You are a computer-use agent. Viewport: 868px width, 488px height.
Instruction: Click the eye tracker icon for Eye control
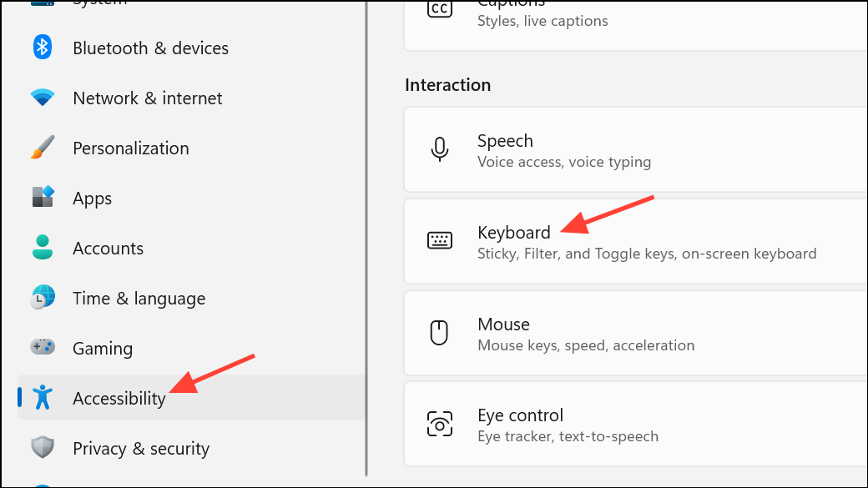(x=440, y=423)
